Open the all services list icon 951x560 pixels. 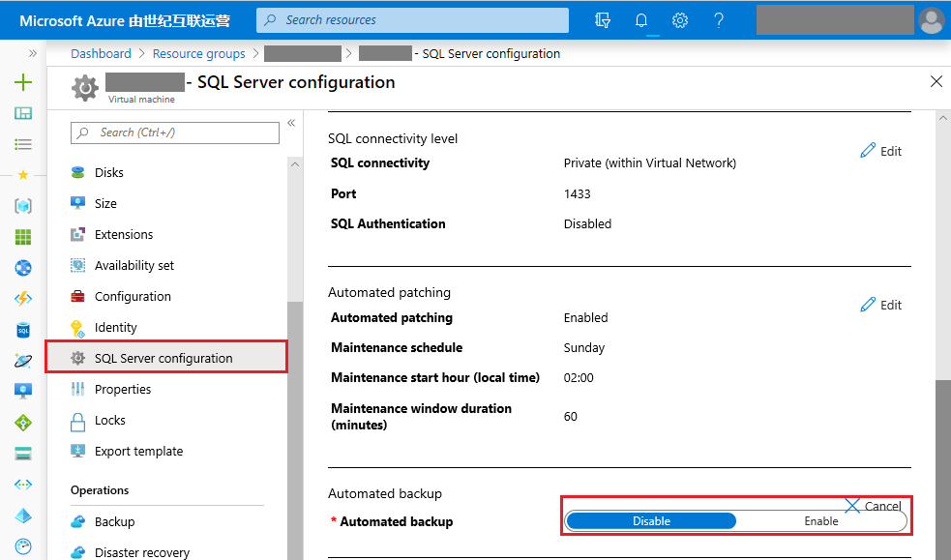pos(23,144)
